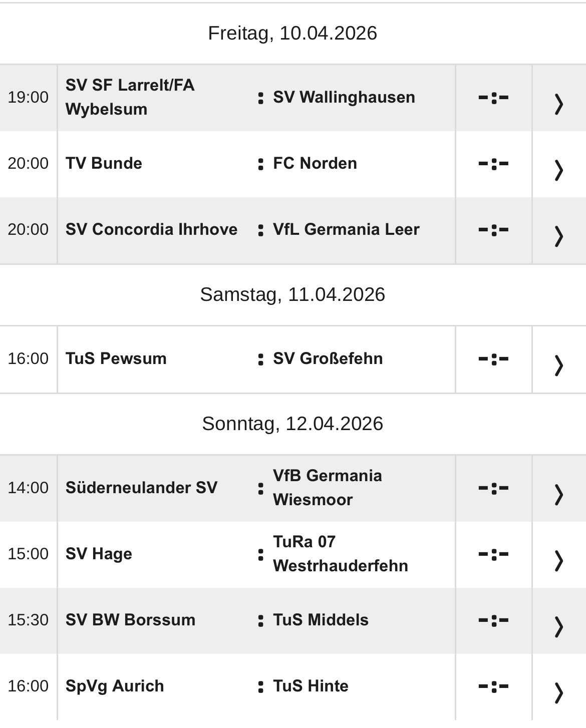Click arrow for SV BW Borssum match
This screenshot has width=586, height=728.
click(559, 626)
